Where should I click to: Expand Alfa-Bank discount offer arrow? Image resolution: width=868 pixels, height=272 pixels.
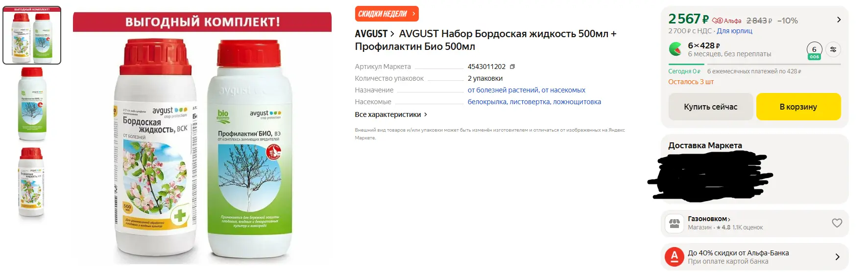coord(837,257)
